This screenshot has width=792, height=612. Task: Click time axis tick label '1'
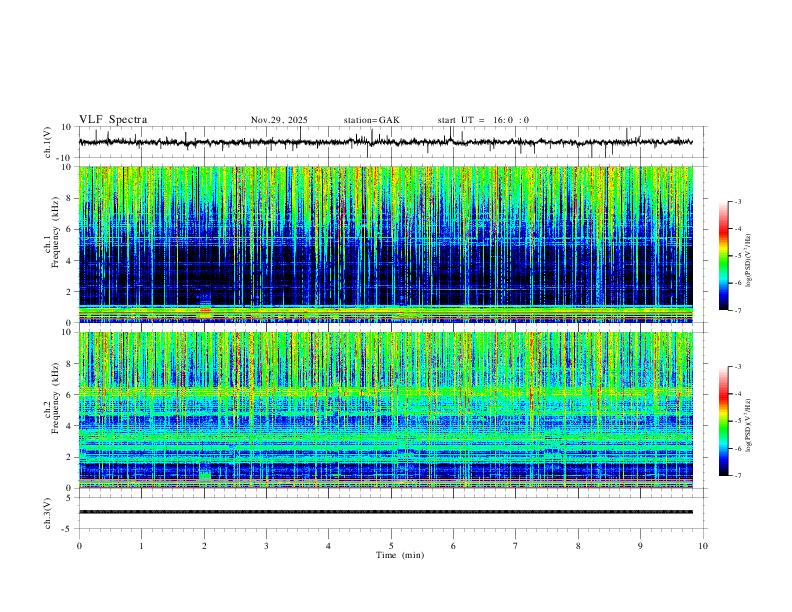coord(141,546)
